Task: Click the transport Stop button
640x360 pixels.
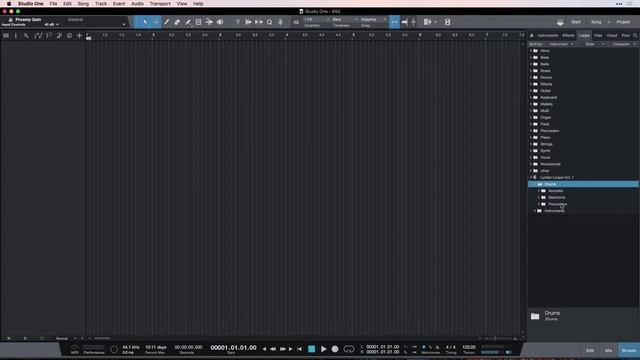Action: (x=311, y=349)
